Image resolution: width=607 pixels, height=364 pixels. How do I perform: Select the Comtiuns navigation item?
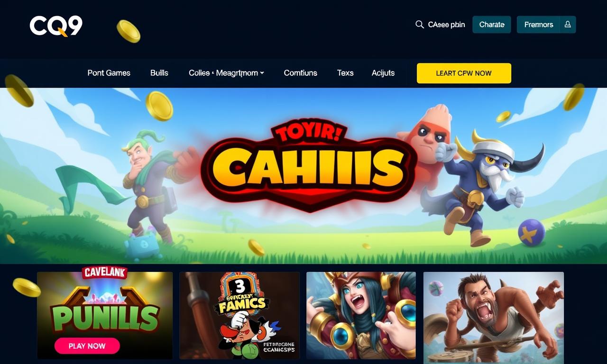point(301,73)
